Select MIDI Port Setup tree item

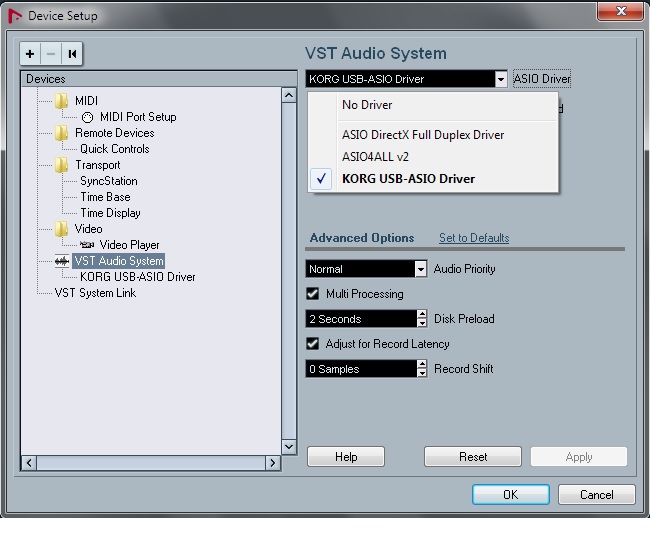(x=138, y=117)
